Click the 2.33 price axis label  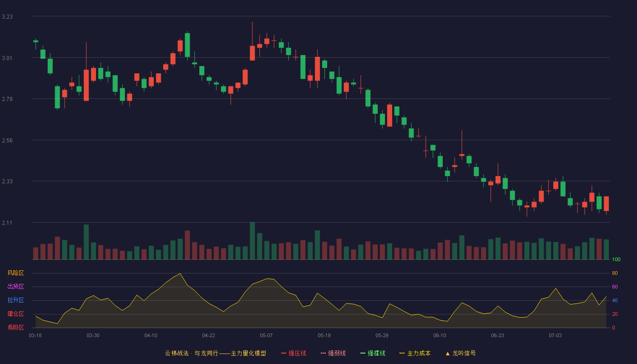(x=7, y=182)
